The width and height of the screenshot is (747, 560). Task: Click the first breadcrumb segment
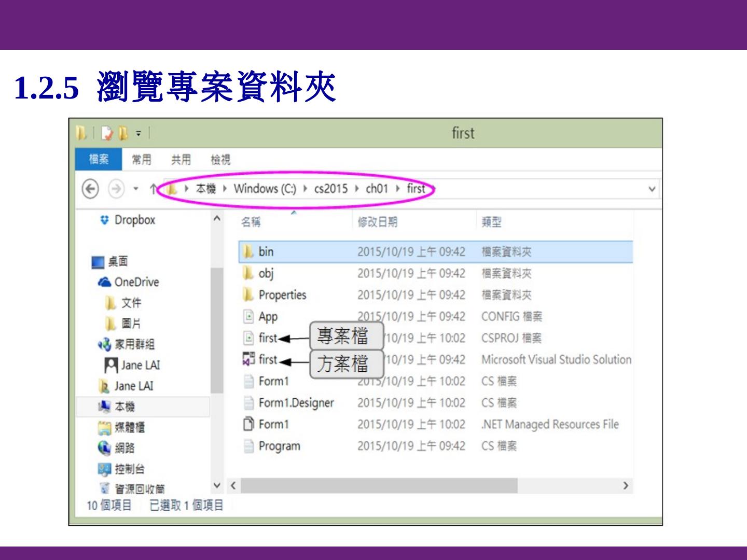(x=416, y=189)
